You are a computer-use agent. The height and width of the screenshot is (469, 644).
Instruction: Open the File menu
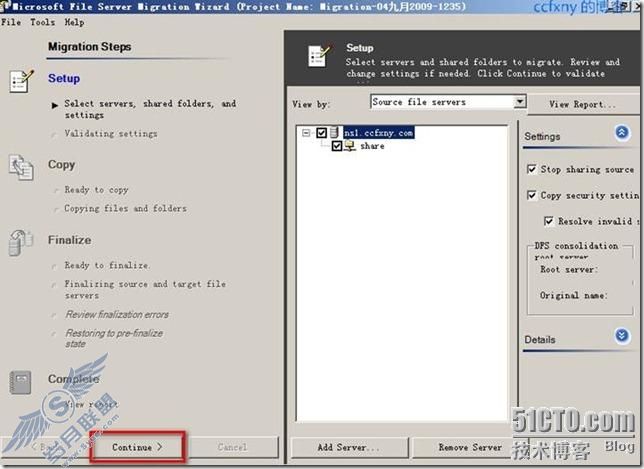pos(11,22)
